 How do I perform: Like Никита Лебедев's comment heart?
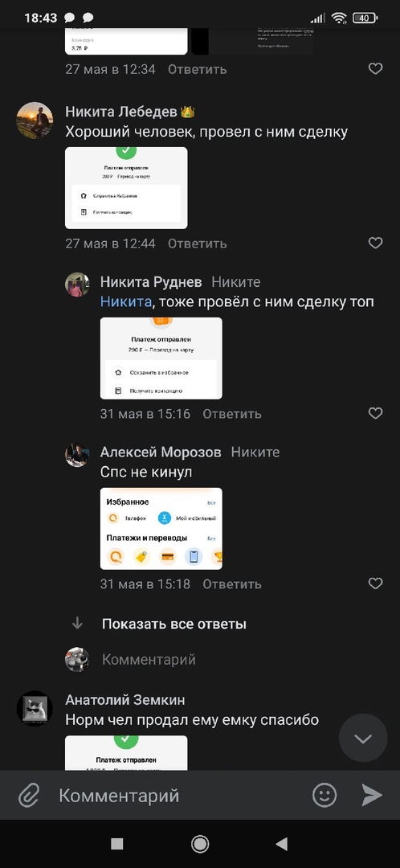coord(376,243)
